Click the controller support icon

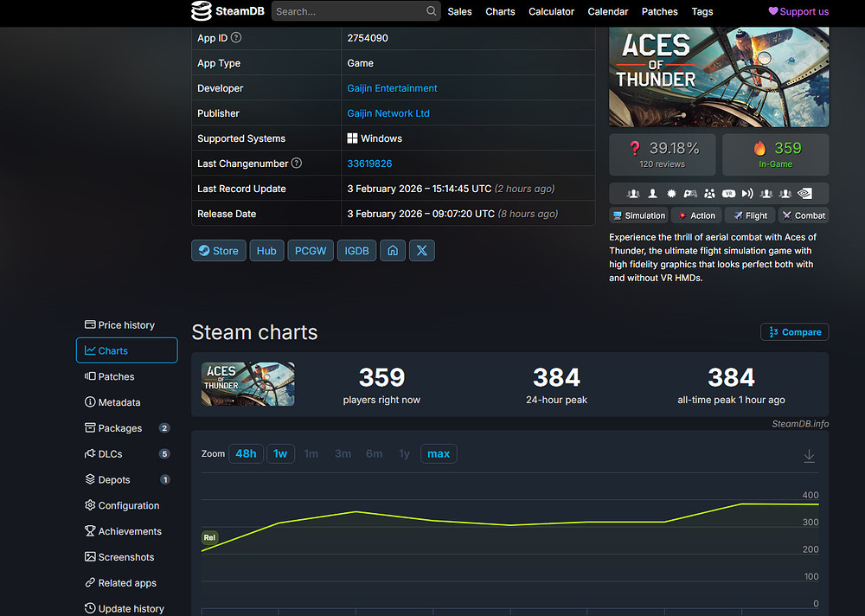click(x=690, y=194)
